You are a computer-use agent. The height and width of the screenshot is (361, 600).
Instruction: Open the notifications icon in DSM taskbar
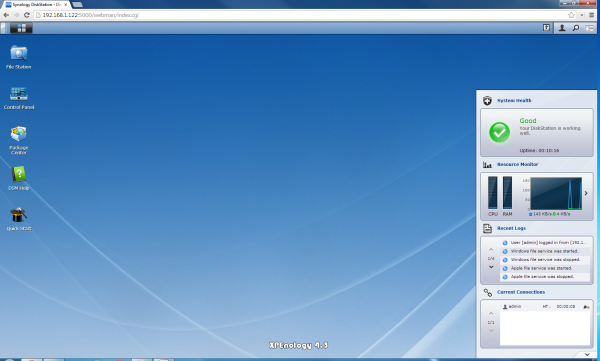546,28
